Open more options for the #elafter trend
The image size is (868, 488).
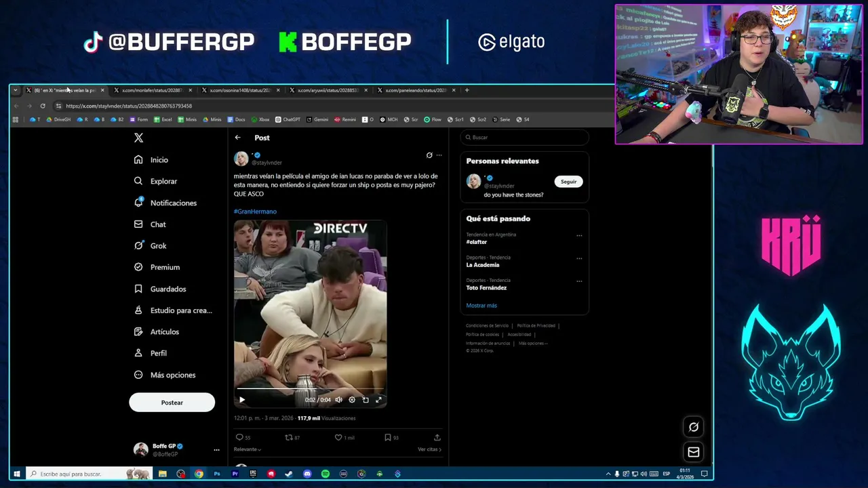tap(579, 236)
